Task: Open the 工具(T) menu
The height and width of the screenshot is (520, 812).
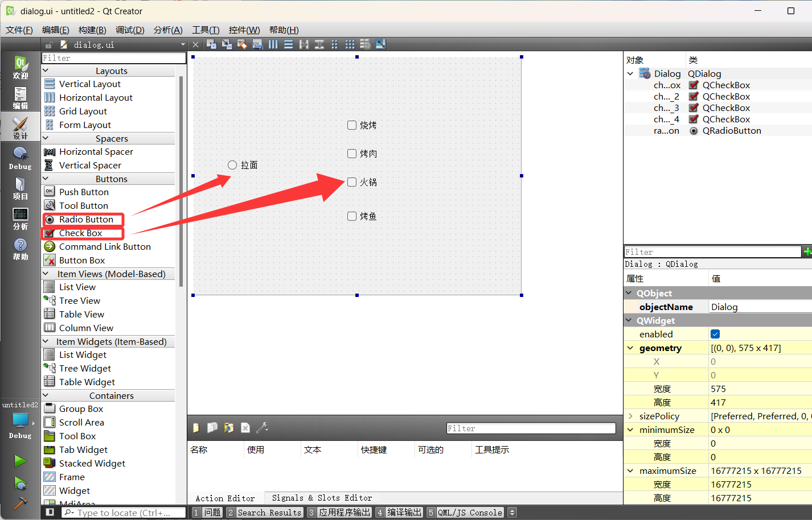Action: (206, 30)
